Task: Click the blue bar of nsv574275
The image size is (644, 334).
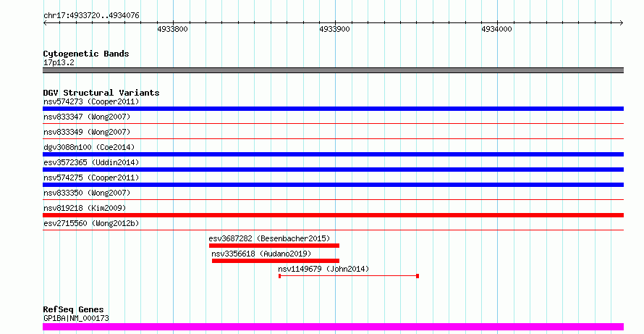Action: [x=333, y=185]
